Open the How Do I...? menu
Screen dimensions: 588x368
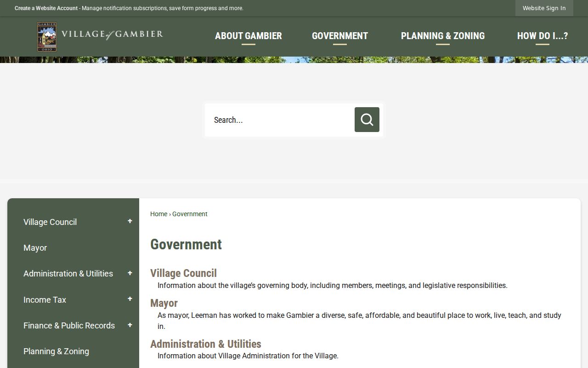[x=543, y=36]
